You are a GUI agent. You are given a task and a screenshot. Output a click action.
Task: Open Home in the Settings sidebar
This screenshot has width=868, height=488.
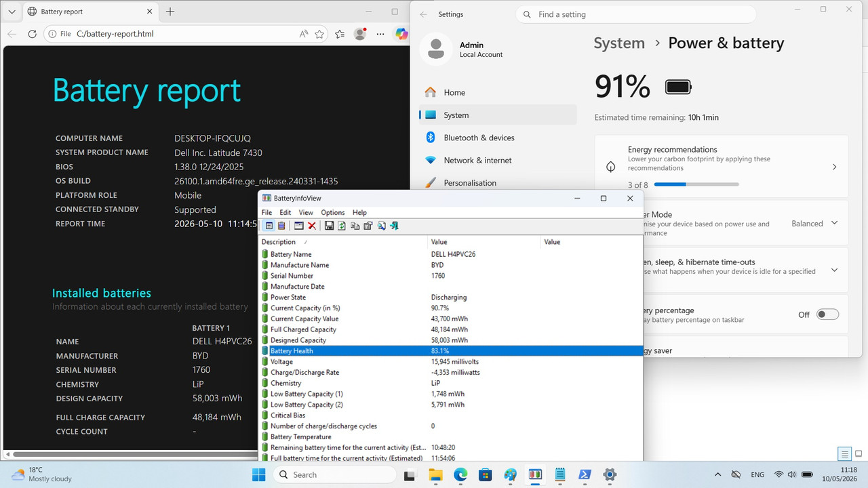(x=498, y=92)
